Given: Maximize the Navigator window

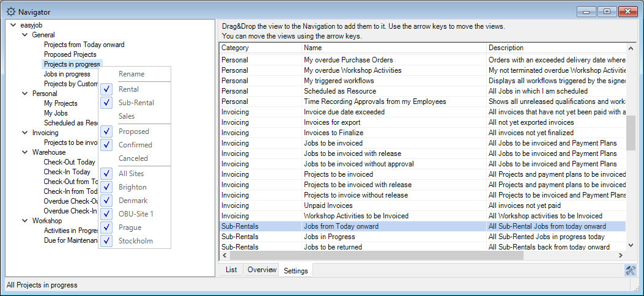Looking at the screenshot, I should click(x=607, y=11).
